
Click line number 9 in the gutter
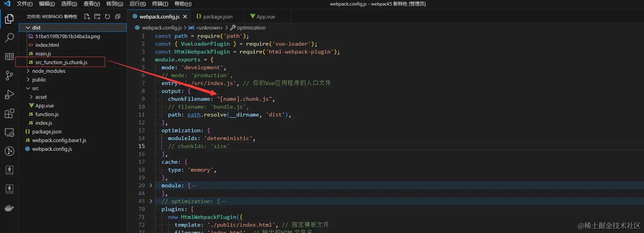(143, 99)
